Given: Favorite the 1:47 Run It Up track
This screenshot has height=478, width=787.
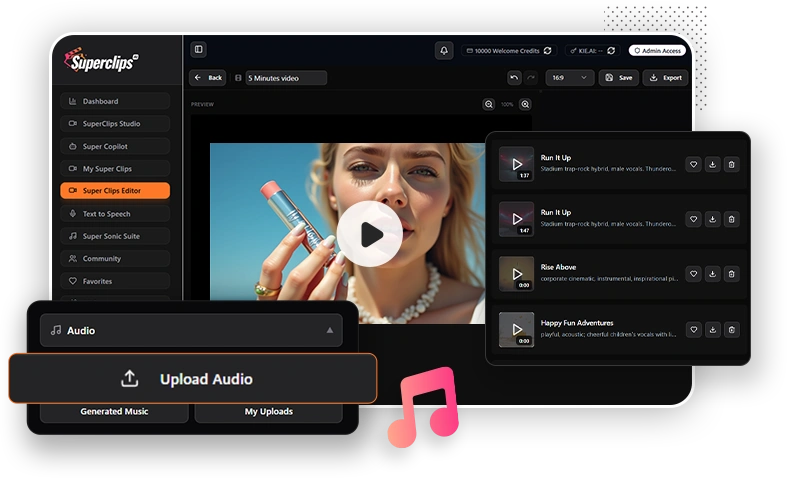Looking at the screenshot, I should (x=693, y=219).
